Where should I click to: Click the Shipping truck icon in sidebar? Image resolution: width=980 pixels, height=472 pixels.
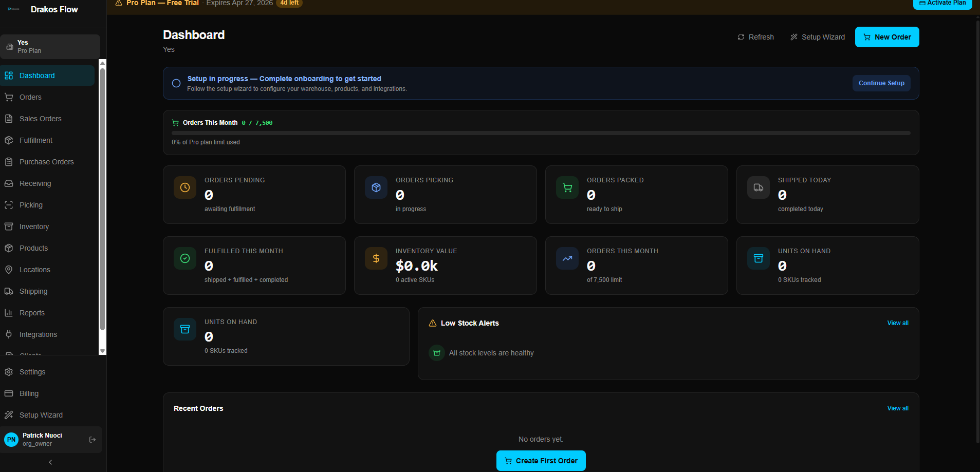click(x=9, y=291)
